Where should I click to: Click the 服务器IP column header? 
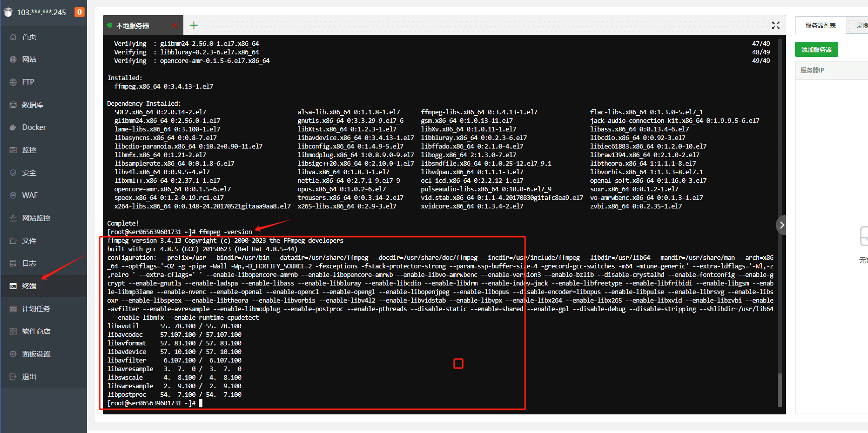pyautogui.click(x=812, y=70)
